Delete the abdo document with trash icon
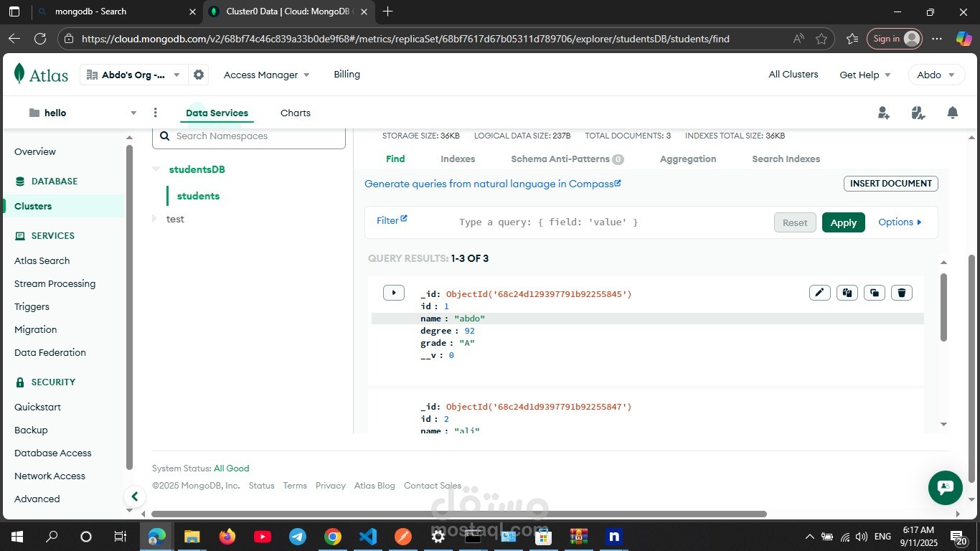 coord(901,293)
